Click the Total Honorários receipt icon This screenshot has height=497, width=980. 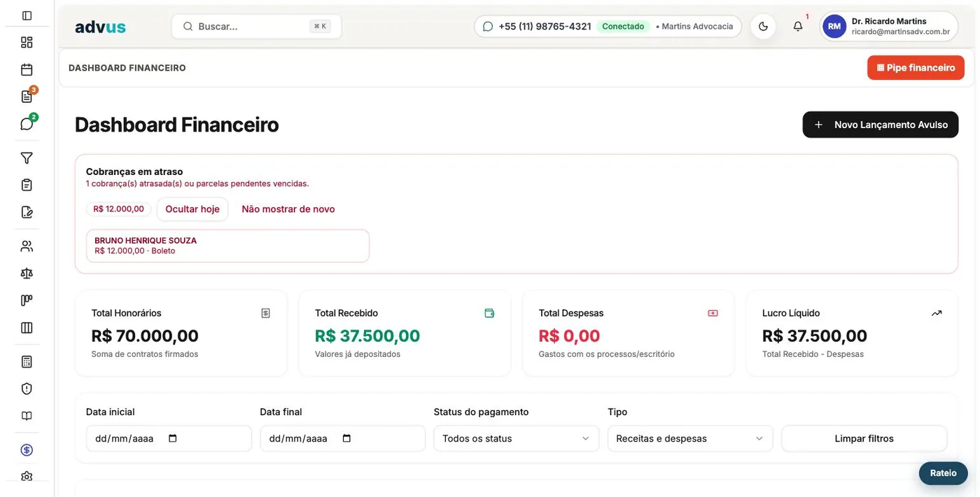pos(265,313)
